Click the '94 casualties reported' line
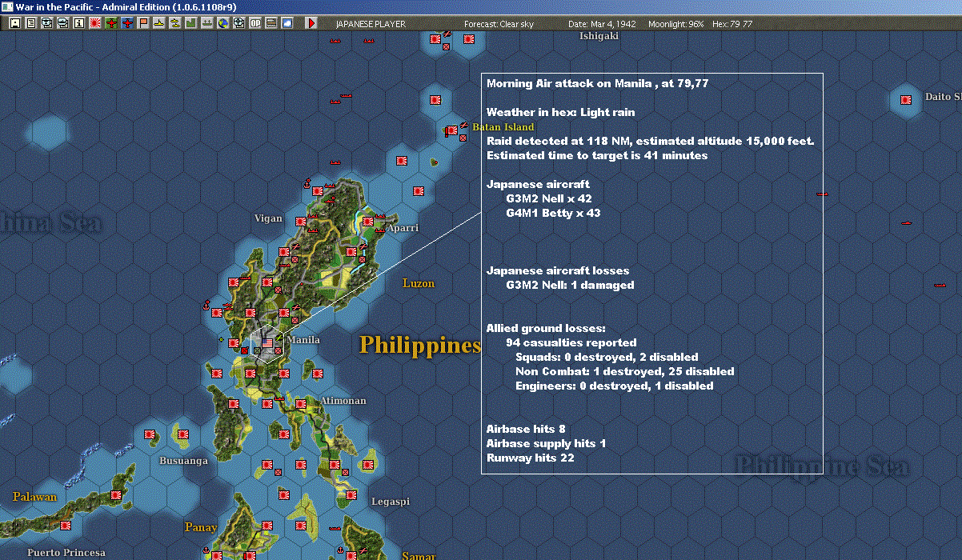962x560 pixels. coord(571,342)
